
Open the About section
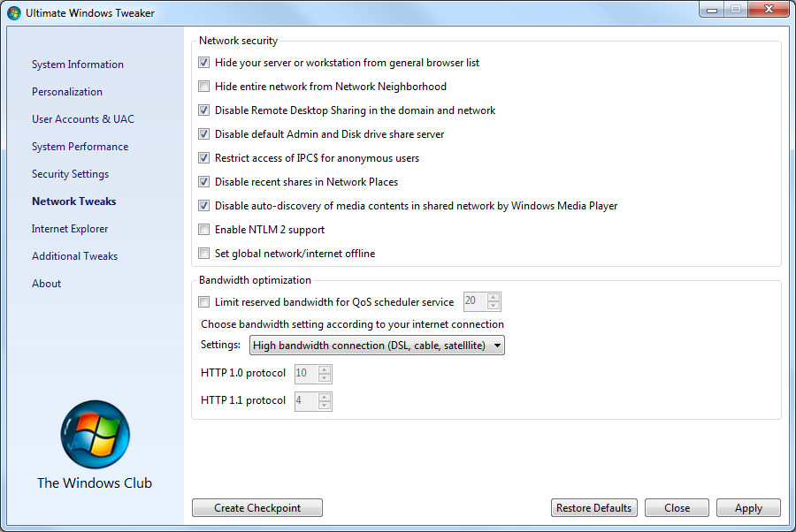(46, 284)
